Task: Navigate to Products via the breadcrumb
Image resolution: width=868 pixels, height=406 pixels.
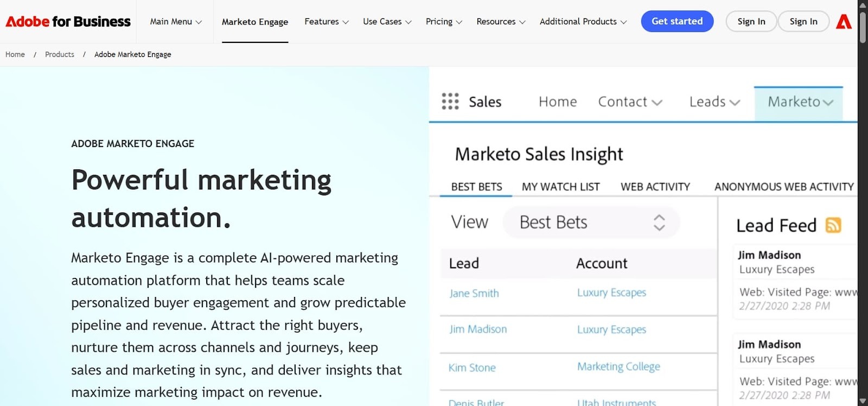Action: click(59, 54)
